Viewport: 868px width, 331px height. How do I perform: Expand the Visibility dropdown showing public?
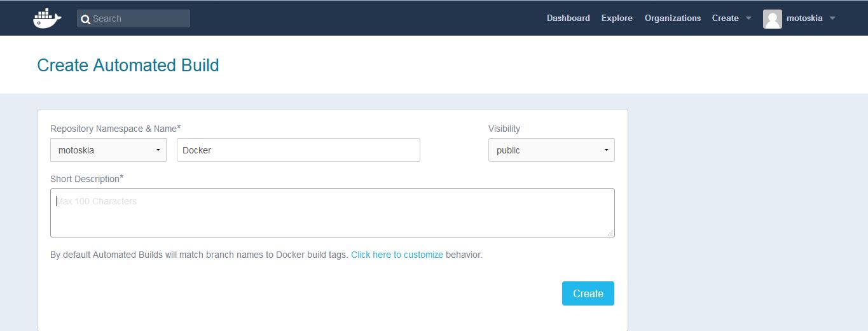coord(551,150)
